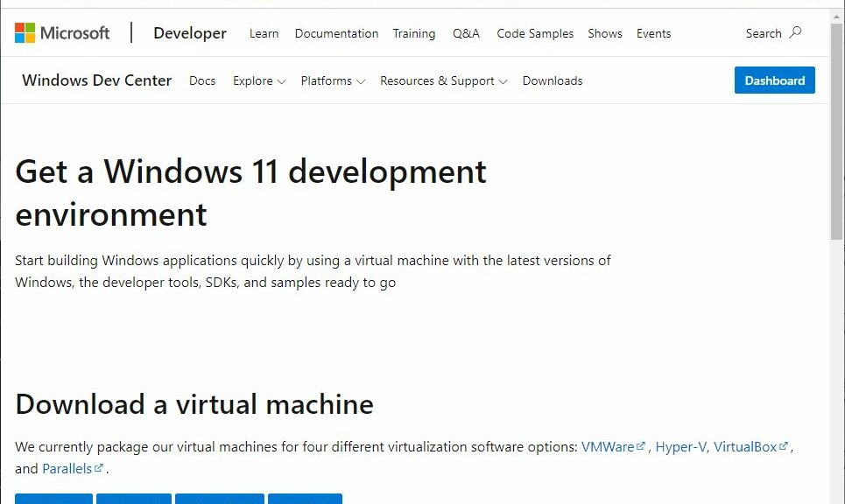Click the scrollbar up arrow
Image resolution: width=845 pixels, height=504 pixels.
836,16
